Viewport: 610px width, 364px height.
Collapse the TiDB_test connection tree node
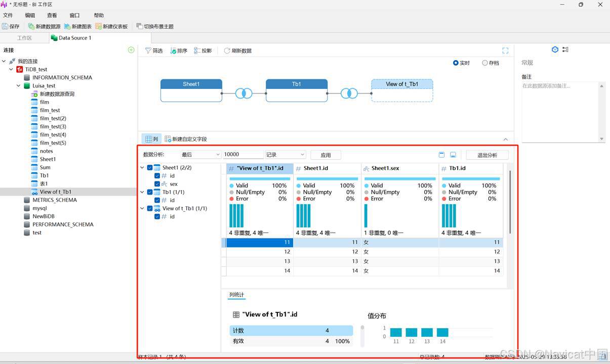click(x=12, y=69)
